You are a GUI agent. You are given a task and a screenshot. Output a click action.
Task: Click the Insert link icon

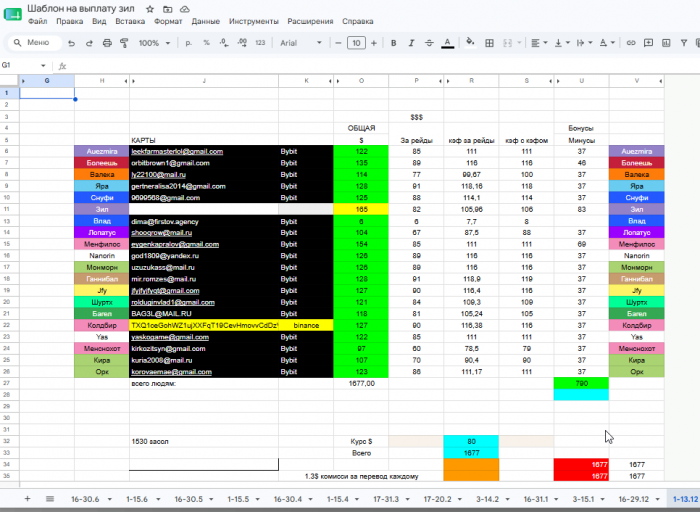[631, 43]
